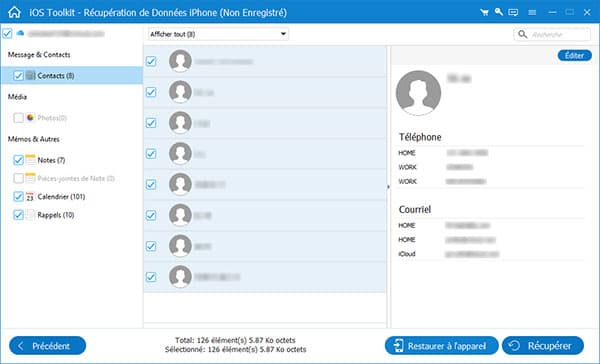Toggle the Contacts (8) checkbox
Viewport: 600px width, 364px height.
(18, 75)
